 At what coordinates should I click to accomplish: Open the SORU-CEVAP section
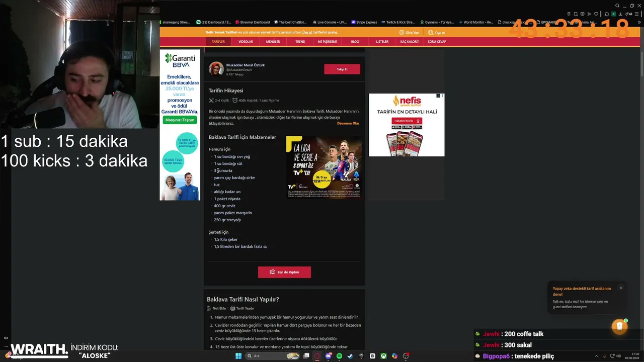[437, 42]
